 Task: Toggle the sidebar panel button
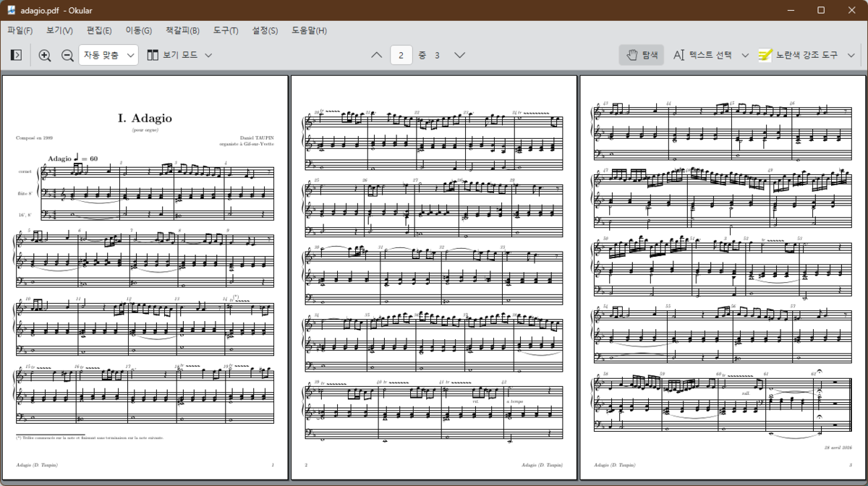tap(16, 55)
